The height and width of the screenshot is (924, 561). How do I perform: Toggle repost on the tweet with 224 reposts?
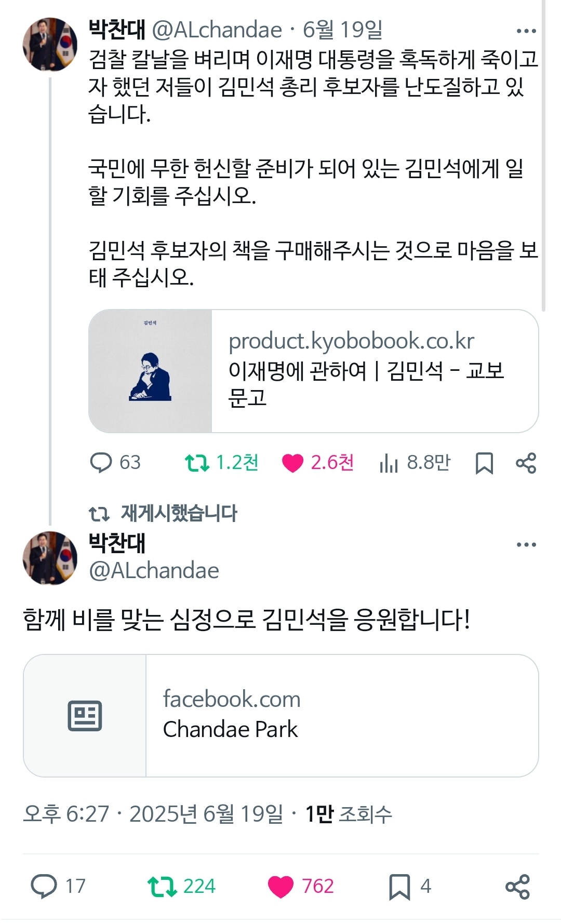pyautogui.click(x=163, y=886)
